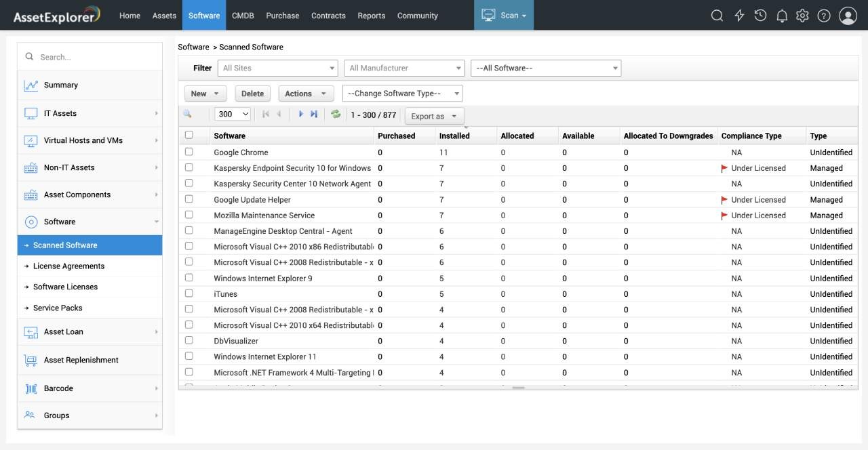Screen dimensions: 868x450
Task: Open notifications bell icon
Action: click(782, 16)
